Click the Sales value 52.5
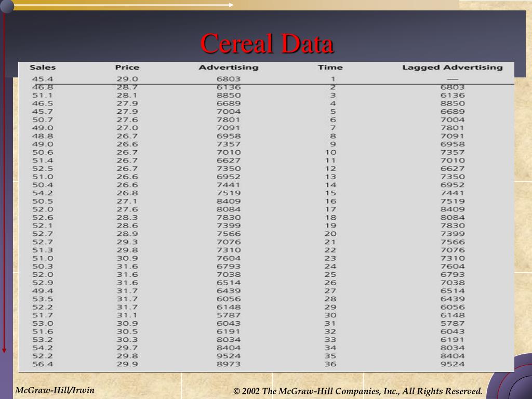This screenshot has height=399, width=532. (x=43, y=169)
